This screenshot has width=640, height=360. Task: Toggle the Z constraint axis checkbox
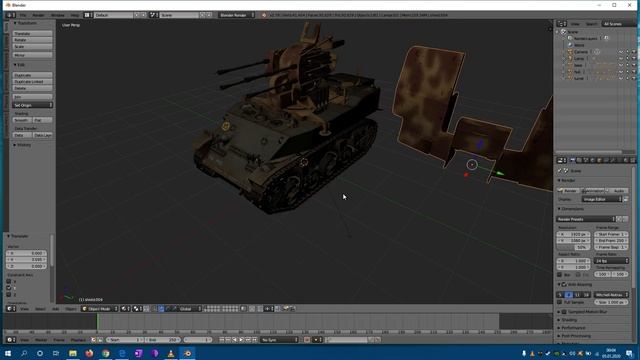[x=9, y=294]
